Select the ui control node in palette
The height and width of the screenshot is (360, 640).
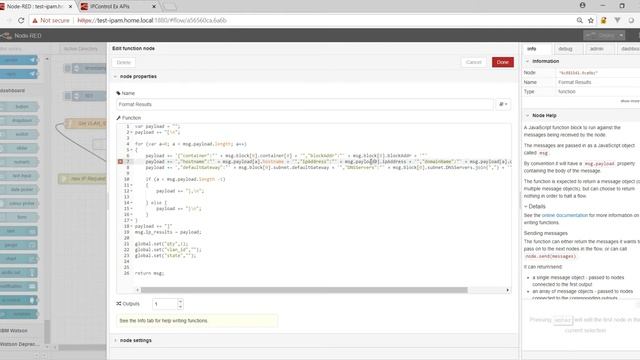coord(18,300)
